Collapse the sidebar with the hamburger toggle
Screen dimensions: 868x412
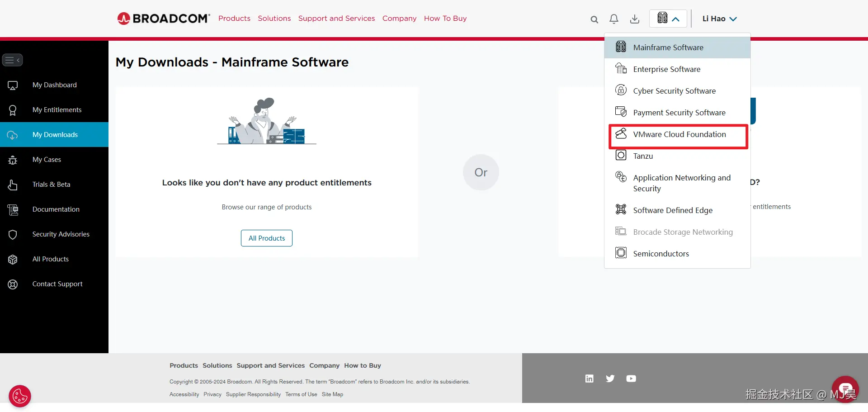point(13,60)
